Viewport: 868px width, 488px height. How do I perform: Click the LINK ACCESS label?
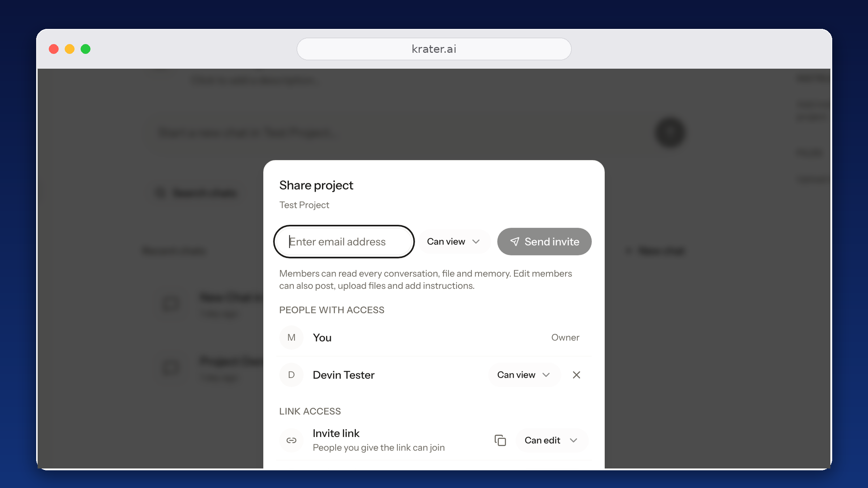point(310,411)
